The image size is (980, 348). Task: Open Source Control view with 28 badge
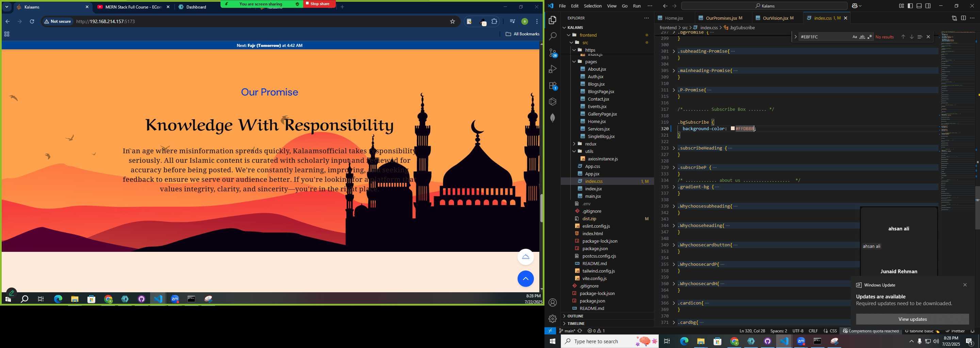(x=552, y=53)
